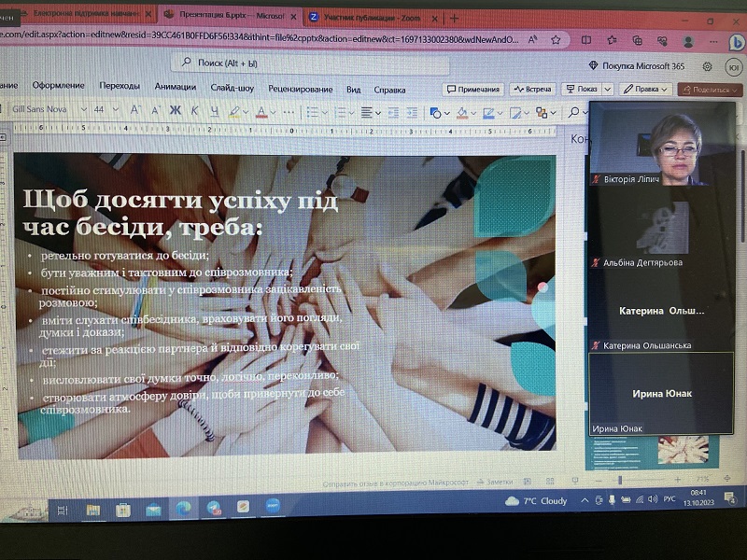Open browser favorites list icon
This screenshot has width=747, height=560.
coord(613,40)
